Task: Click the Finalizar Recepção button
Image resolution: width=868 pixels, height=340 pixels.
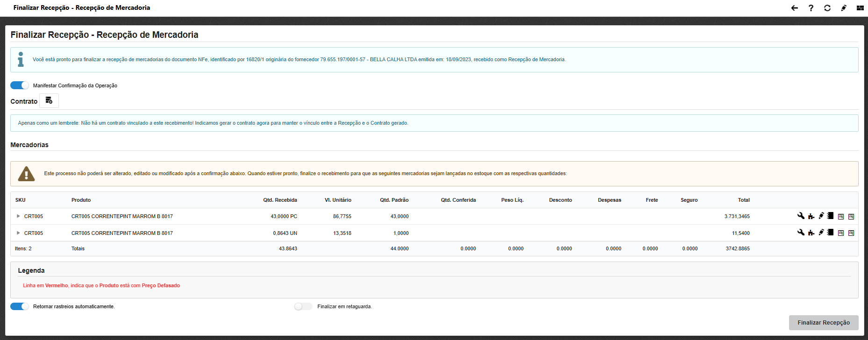Action: [823, 323]
